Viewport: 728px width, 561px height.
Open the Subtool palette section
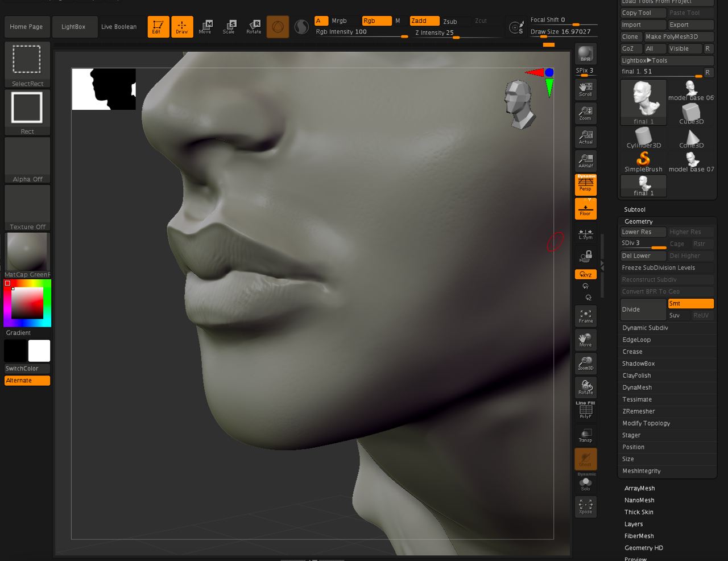coord(635,209)
